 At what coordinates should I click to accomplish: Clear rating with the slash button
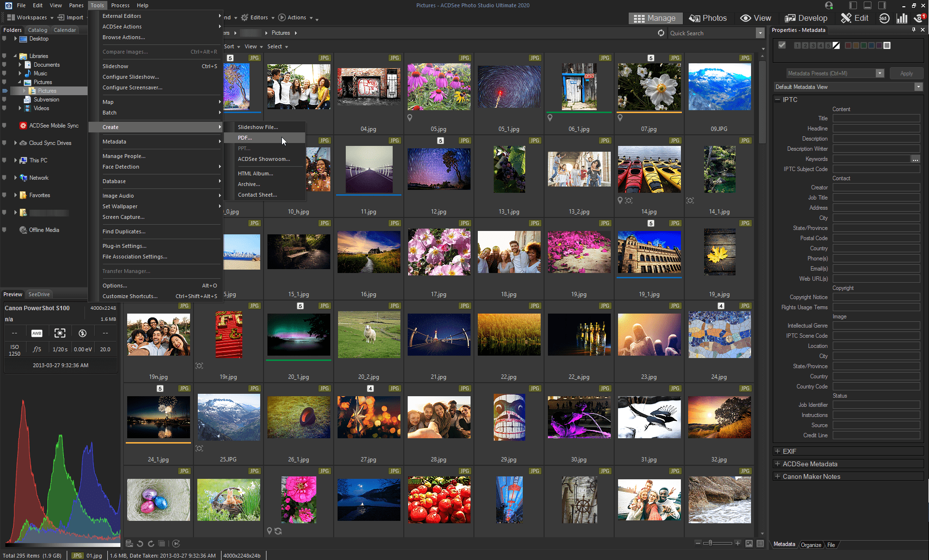click(836, 45)
